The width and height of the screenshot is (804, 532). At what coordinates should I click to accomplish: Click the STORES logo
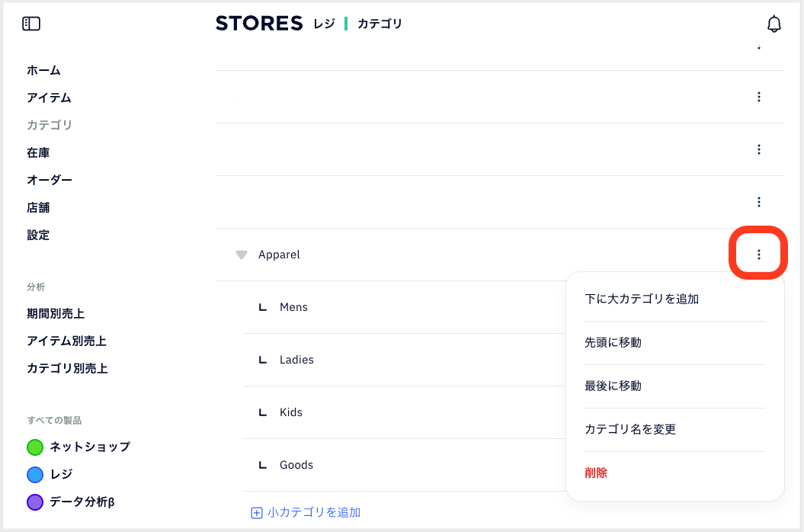point(259,23)
